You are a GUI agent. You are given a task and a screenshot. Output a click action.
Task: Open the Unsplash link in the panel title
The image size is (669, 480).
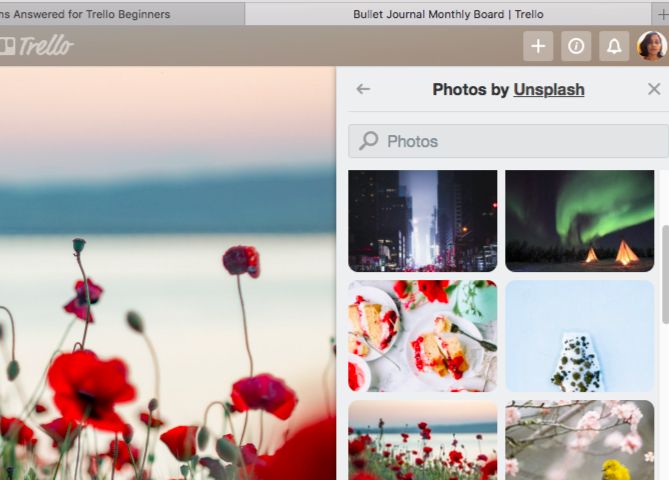(549, 90)
